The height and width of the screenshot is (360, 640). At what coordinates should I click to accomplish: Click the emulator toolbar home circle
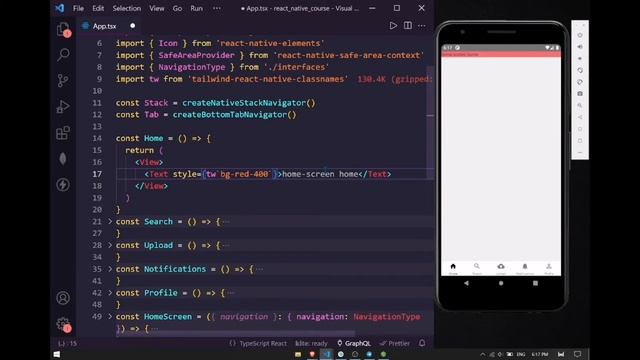(x=580, y=129)
